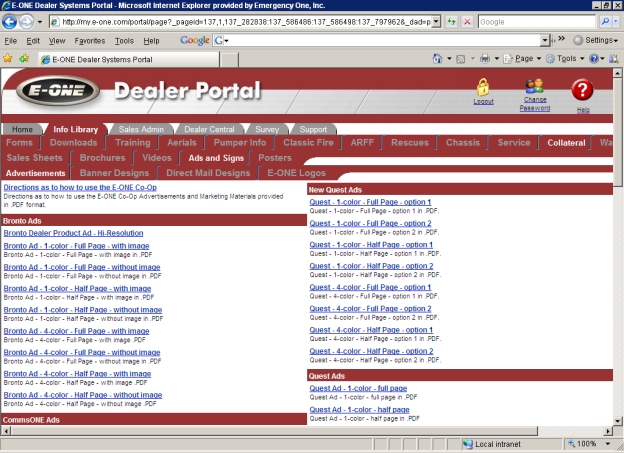Select the Training sub-tab
624x453 pixels.
[133, 143]
